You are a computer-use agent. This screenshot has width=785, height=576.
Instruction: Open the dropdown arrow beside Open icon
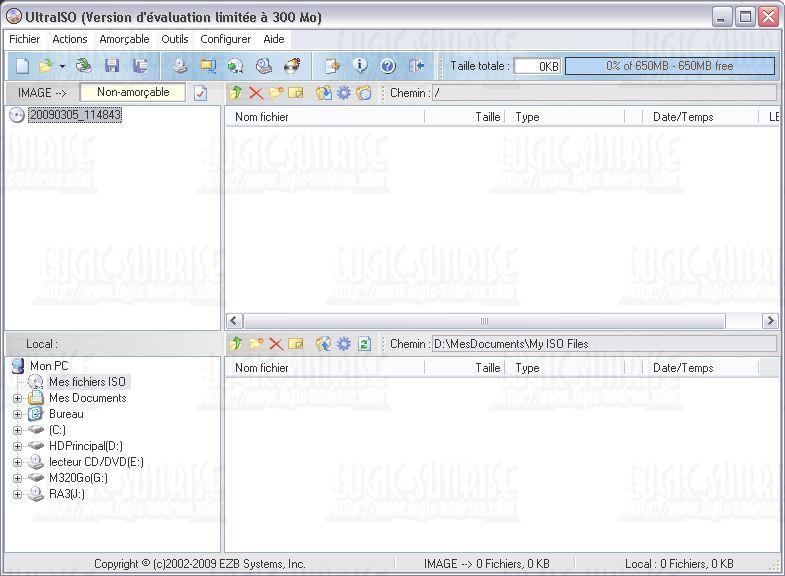pyautogui.click(x=62, y=66)
